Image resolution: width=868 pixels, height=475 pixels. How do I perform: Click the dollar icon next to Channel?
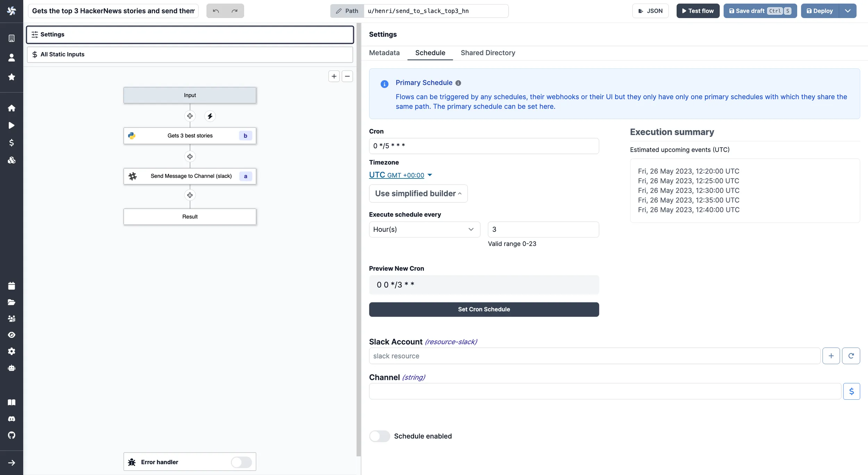click(852, 392)
